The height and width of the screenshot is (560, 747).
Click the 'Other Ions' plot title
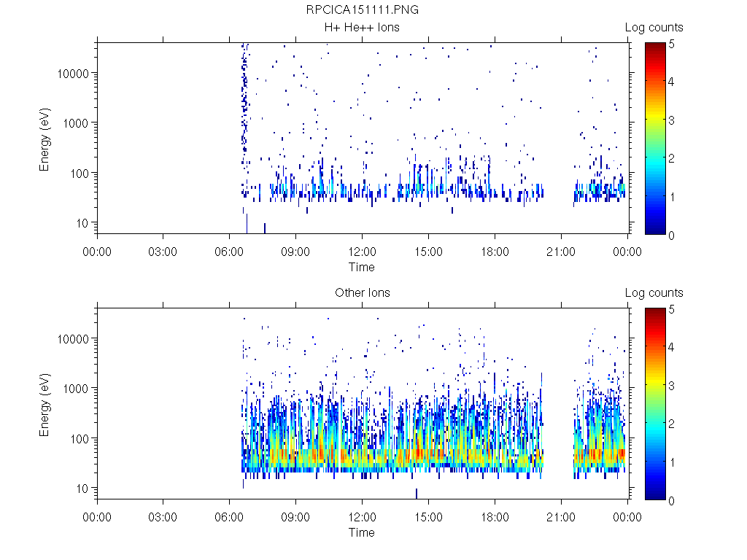click(362, 292)
